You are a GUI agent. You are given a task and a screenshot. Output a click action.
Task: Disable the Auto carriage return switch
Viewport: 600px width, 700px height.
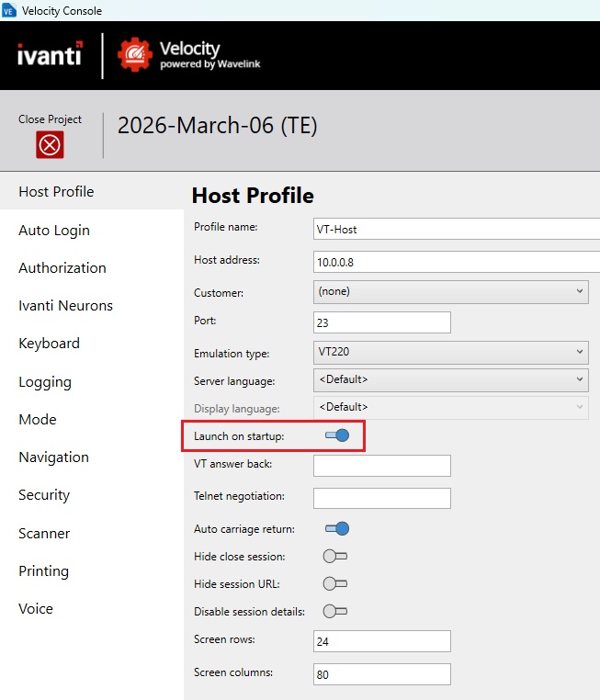coord(337,528)
